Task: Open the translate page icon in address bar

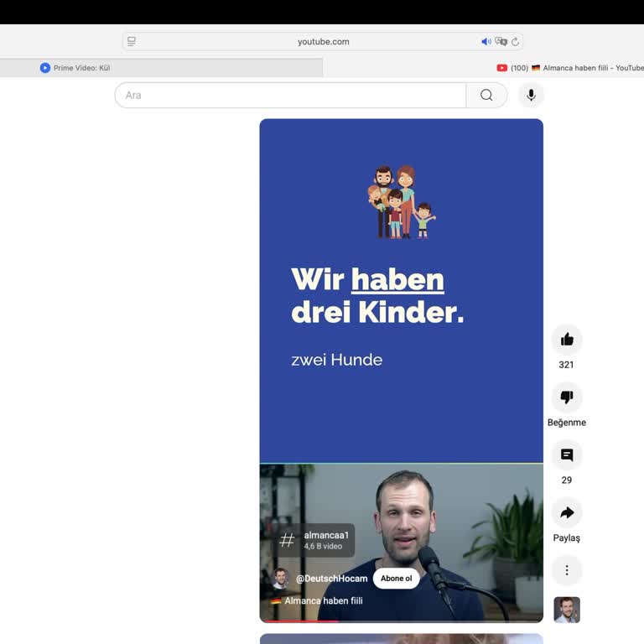Action: click(x=501, y=41)
